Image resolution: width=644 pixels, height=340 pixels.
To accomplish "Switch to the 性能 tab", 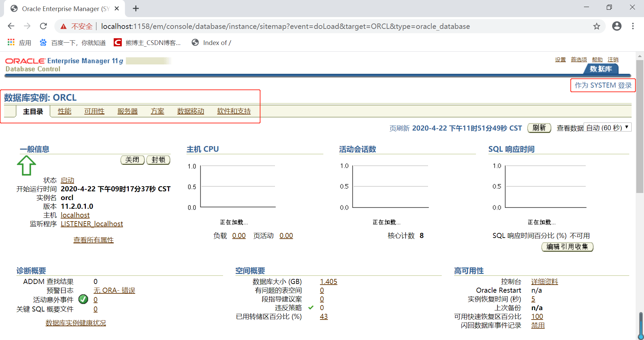I will point(64,111).
